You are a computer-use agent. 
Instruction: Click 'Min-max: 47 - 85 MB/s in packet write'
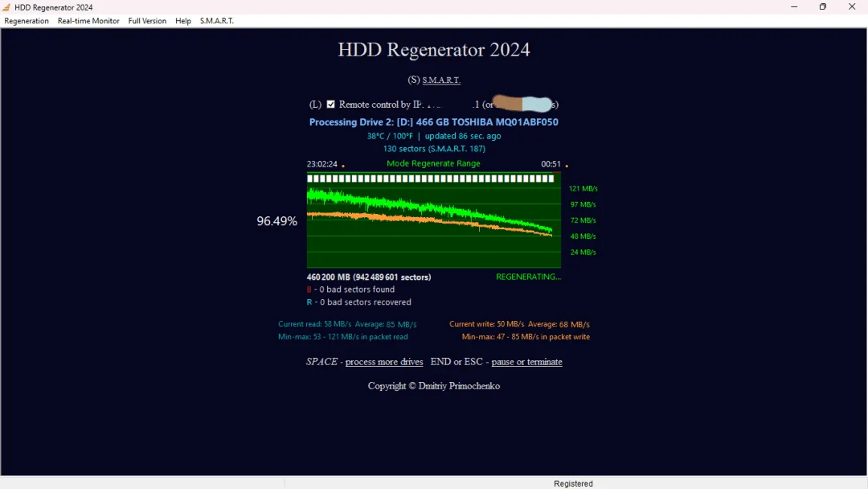pos(526,337)
